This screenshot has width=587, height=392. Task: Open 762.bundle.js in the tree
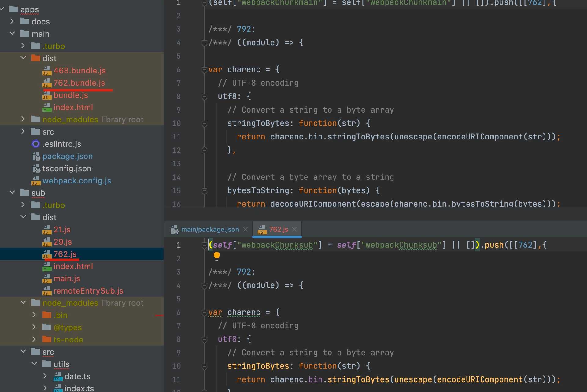(79, 83)
